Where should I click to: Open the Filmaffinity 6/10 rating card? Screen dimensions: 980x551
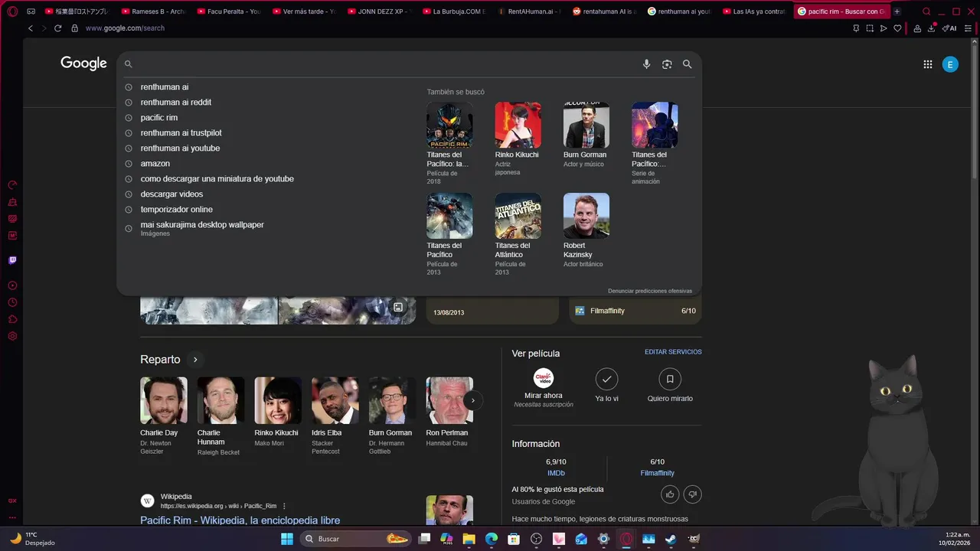[x=635, y=311]
